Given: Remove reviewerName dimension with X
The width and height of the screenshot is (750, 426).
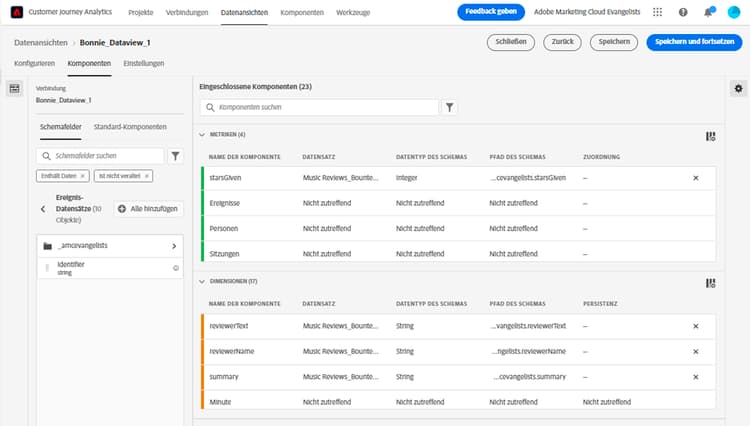Looking at the screenshot, I should pyautogui.click(x=696, y=351).
